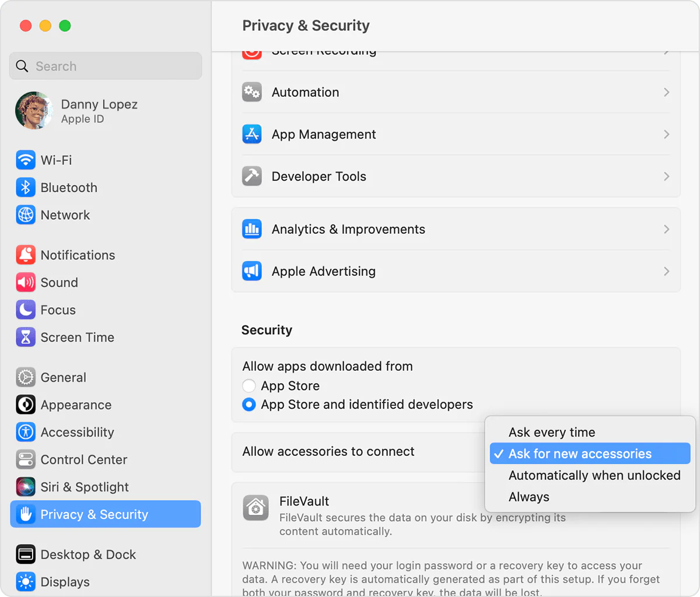Go to Desktop & Dock settings
This screenshot has width=700, height=597.
pyautogui.click(x=87, y=554)
